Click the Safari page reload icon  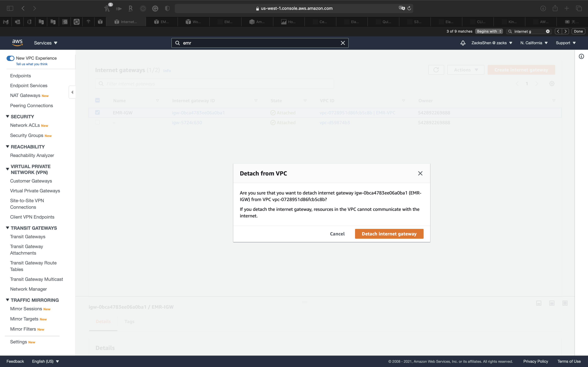409,9
